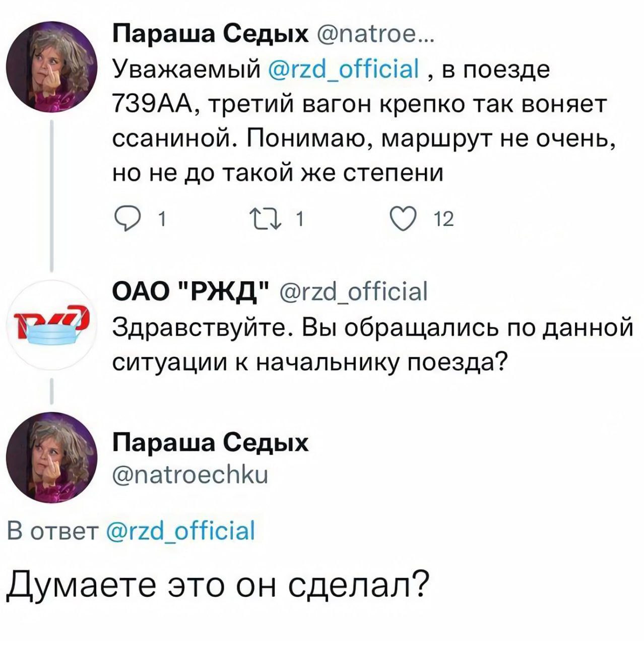
Task: Open Параша Седых avatar on the last reply
Action: [52, 457]
